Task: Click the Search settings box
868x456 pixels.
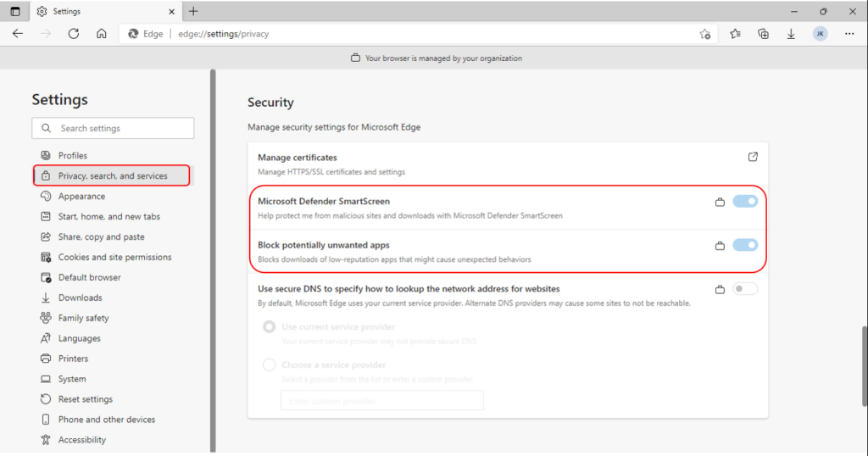Action: [113, 128]
